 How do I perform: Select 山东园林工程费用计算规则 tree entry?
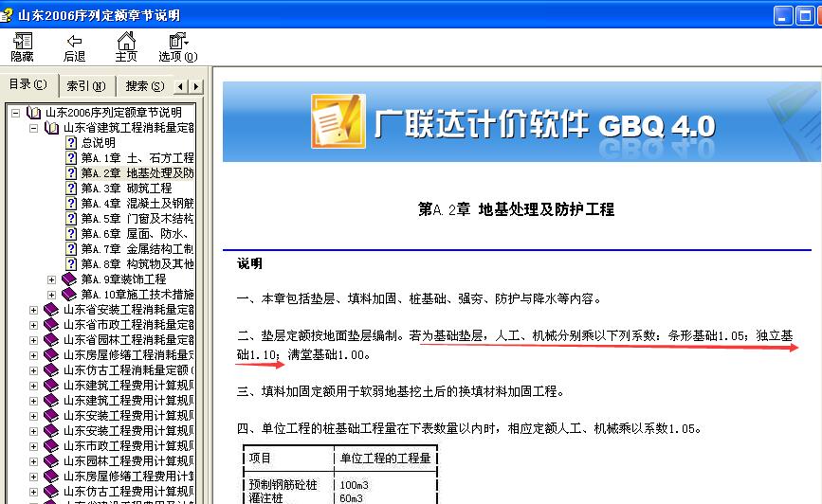[x=128, y=461]
